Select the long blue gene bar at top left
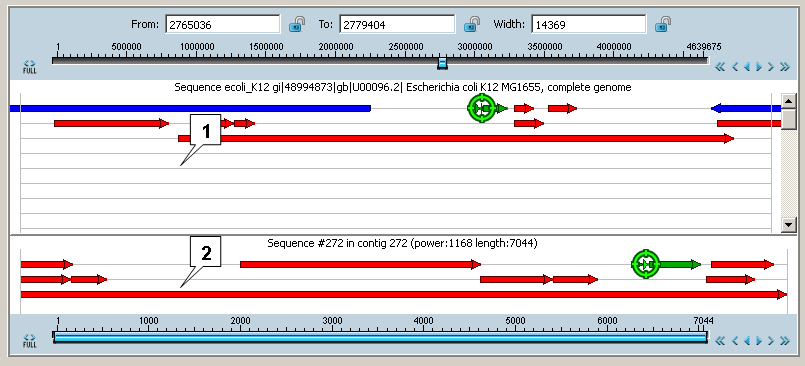Image resolution: width=805 pixels, height=366 pixels. coord(190,108)
